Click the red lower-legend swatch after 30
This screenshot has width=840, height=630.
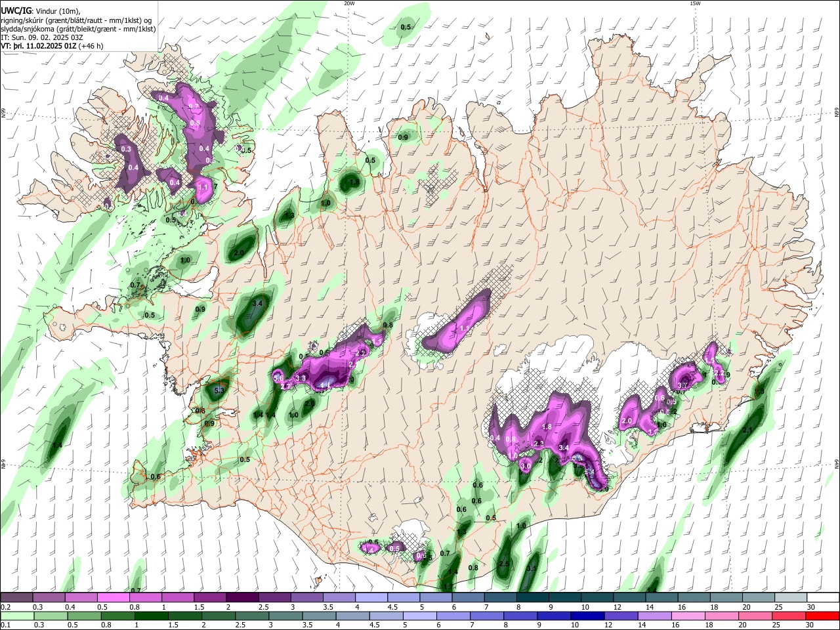click(823, 616)
